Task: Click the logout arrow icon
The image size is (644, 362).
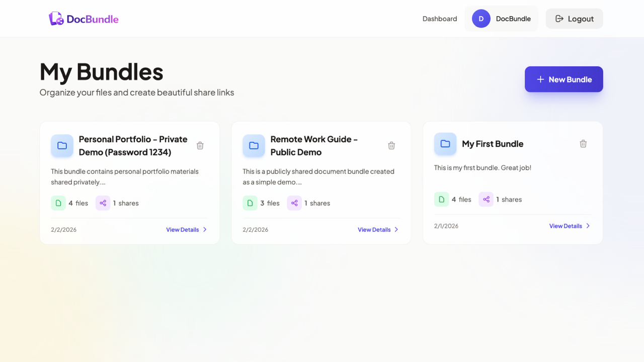Action: click(x=559, y=18)
